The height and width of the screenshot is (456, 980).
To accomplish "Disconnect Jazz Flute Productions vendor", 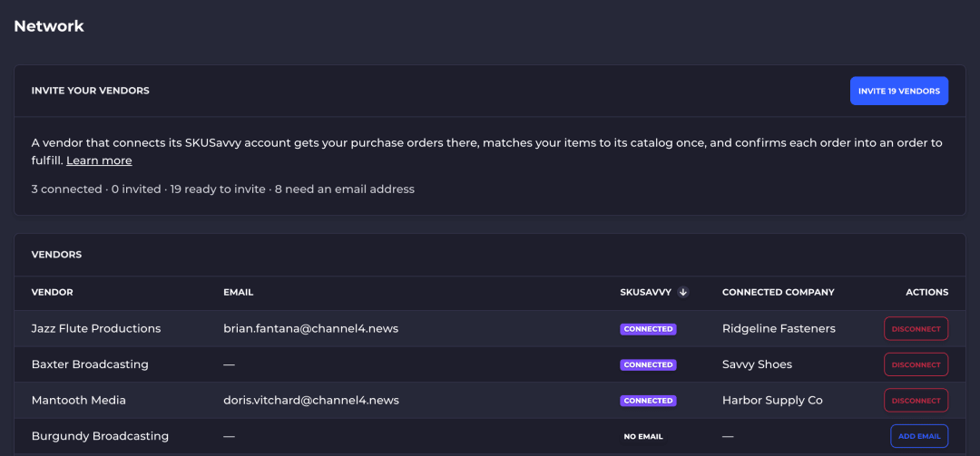I will coord(916,328).
